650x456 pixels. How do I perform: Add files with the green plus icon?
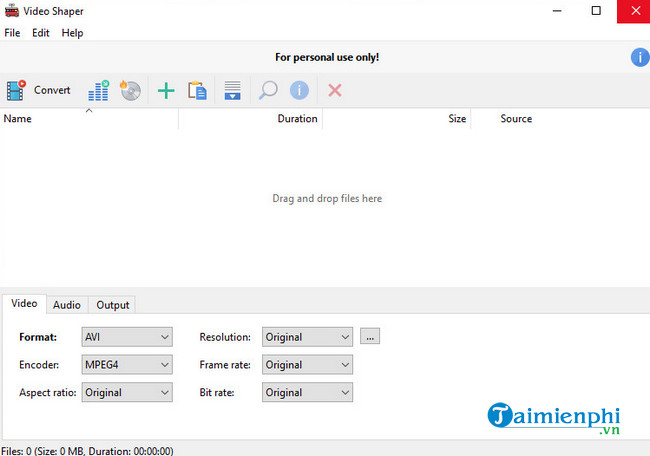[x=166, y=91]
